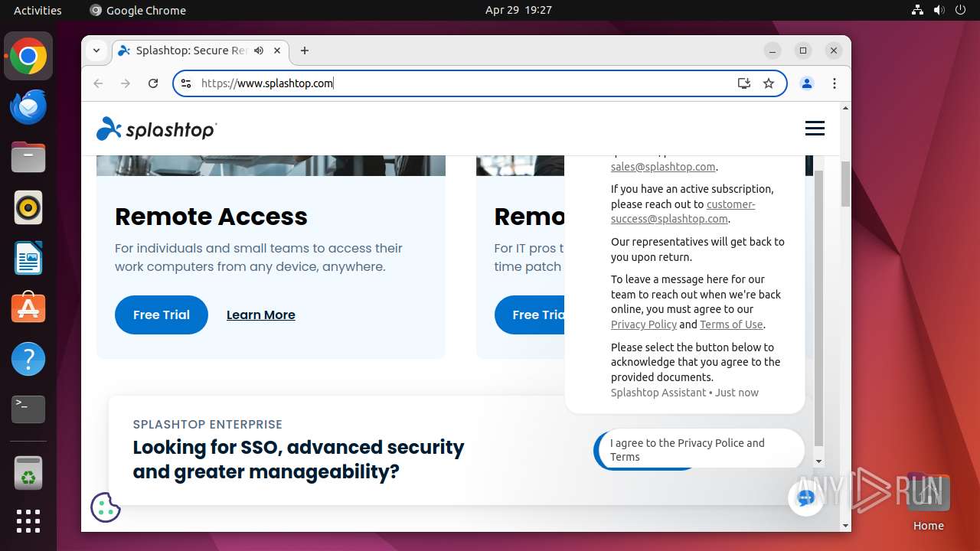Open the Google Chrome app menu in top bar
The image size is (980, 551).
pos(138,10)
